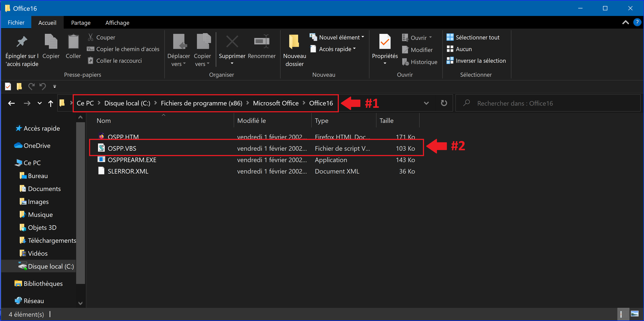Select the Couper scissors command
Screen dimensions: 644x321
click(x=102, y=37)
